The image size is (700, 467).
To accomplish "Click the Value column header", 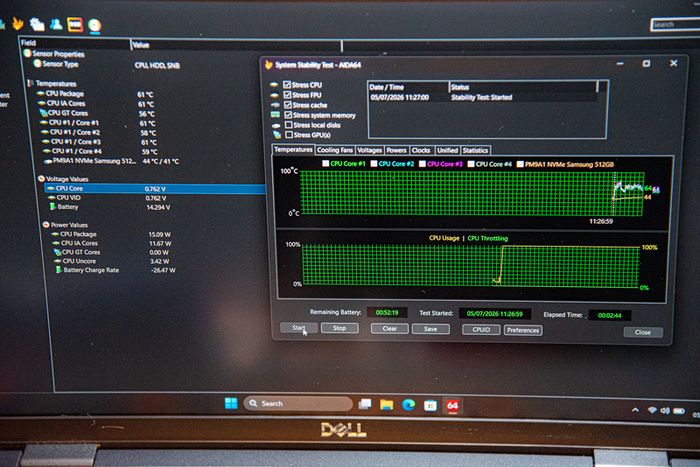I will (x=236, y=45).
